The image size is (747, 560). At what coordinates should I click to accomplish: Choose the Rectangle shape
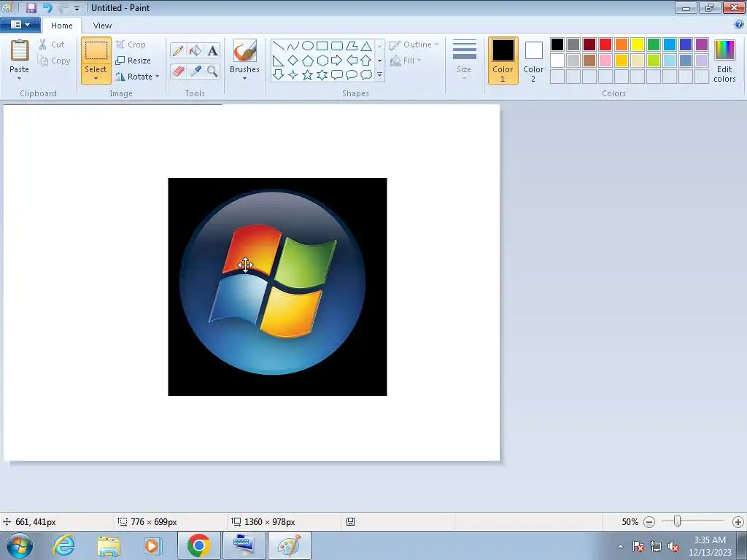(322, 46)
